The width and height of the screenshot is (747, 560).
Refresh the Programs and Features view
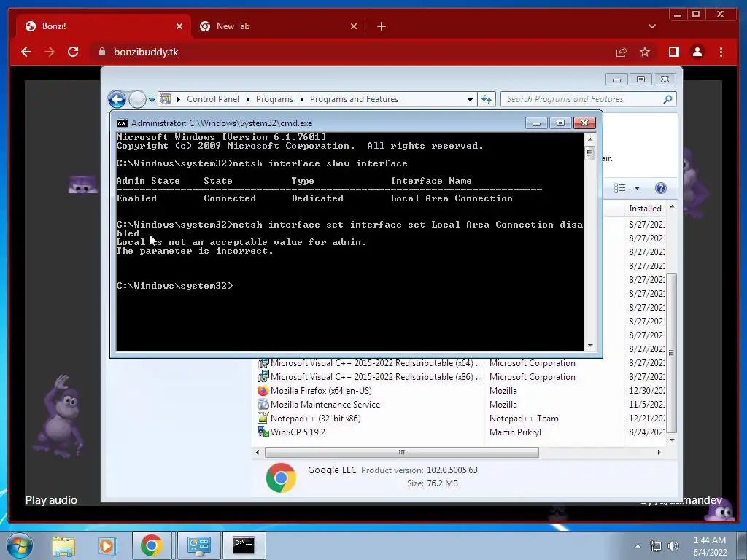point(487,99)
